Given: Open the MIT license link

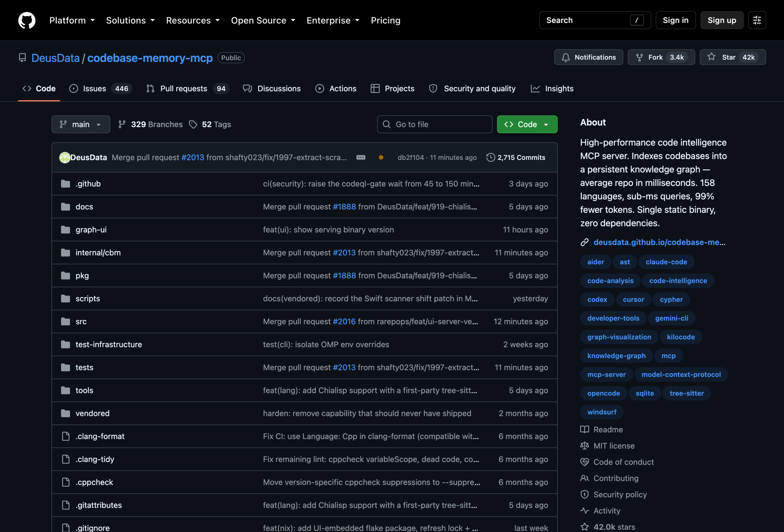Looking at the screenshot, I should point(614,446).
